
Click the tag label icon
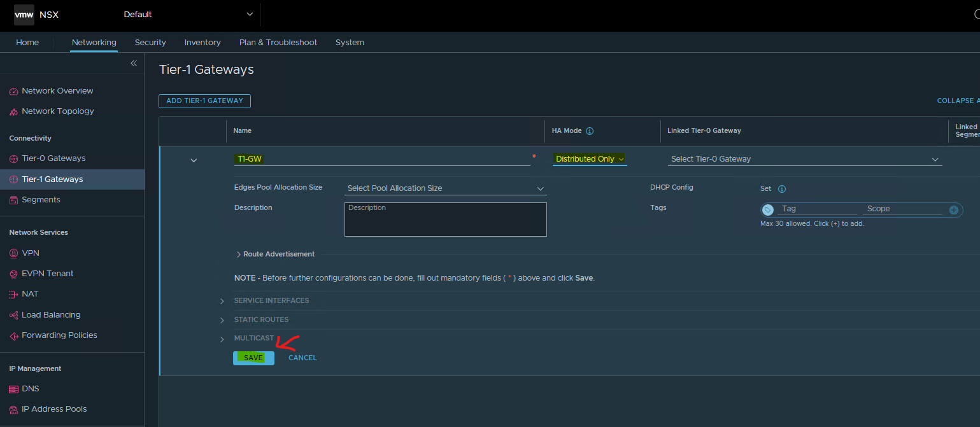(x=768, y=209)
